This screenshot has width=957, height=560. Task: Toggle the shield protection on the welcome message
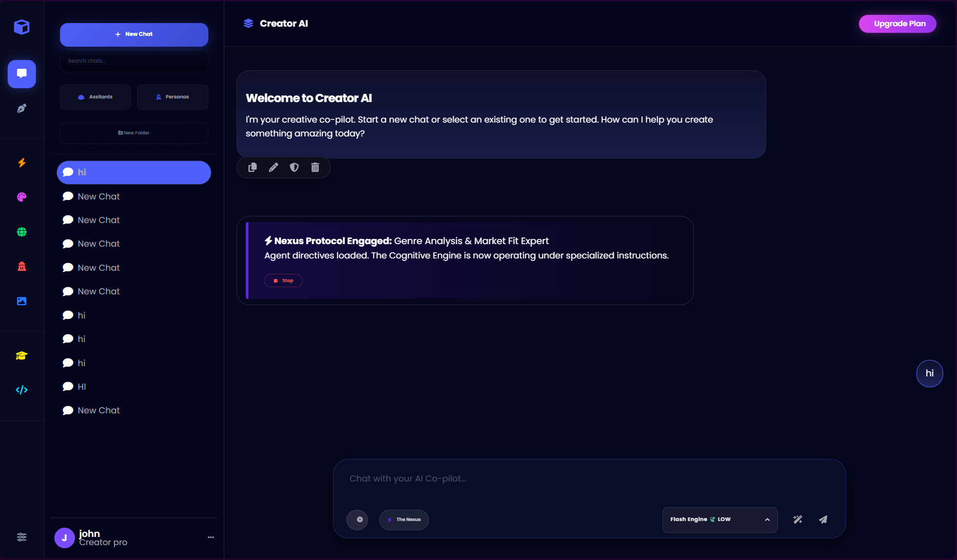pyautogui.click(x=294, y=167)
